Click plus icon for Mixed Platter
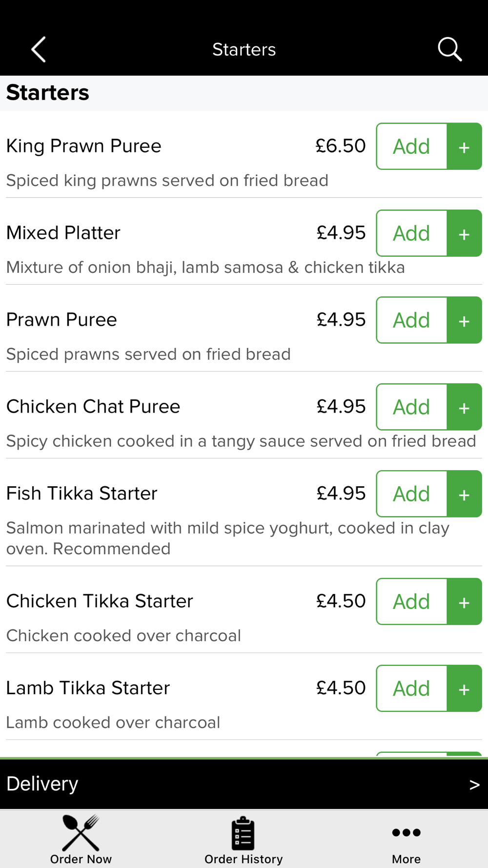 [x=464, y=233]
